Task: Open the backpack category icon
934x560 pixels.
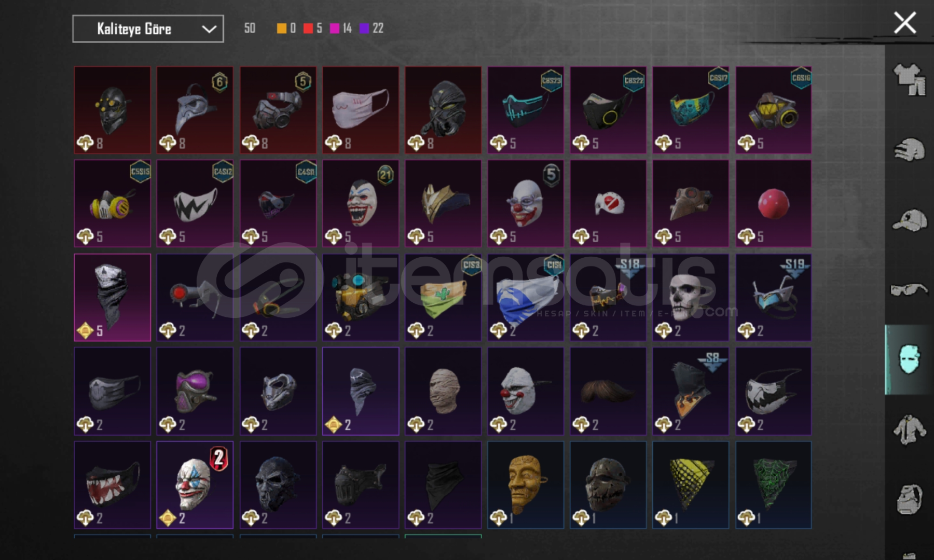Action: pos(909,499)
